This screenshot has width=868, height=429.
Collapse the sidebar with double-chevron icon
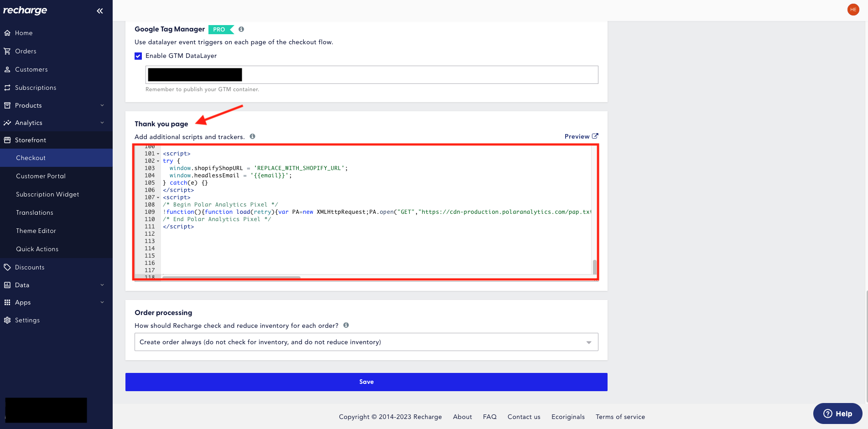[100, 10]
